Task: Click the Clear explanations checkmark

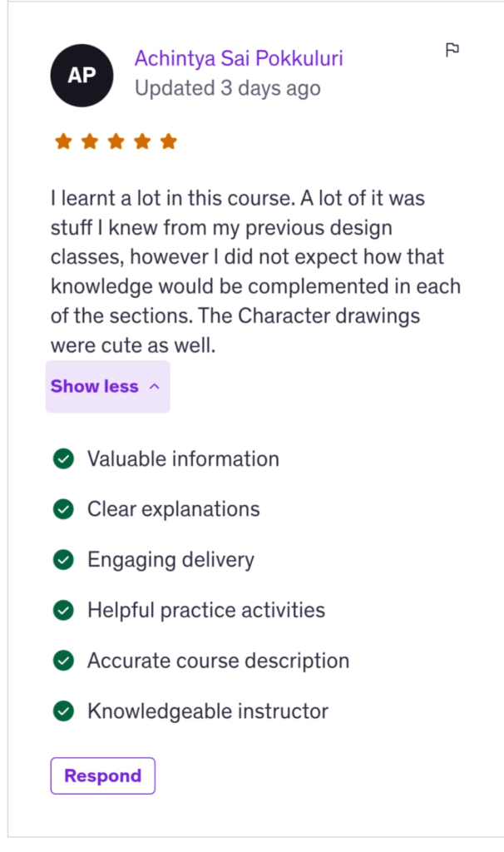Action: click(x=63, y=509)
